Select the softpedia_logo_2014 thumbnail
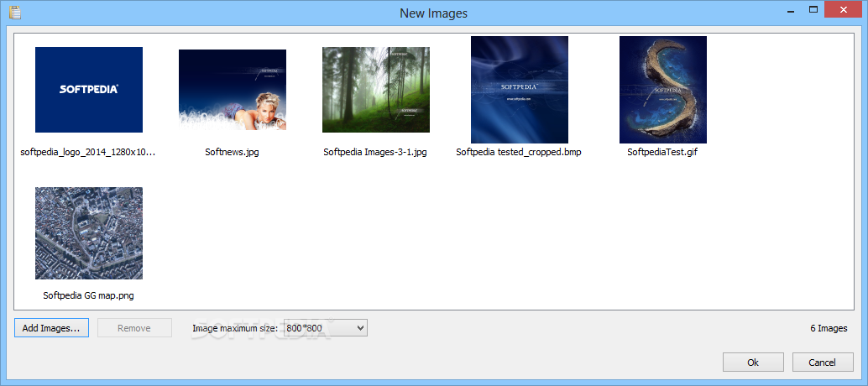The width and height of the screenshot is (868, 386). pos(89,90)
